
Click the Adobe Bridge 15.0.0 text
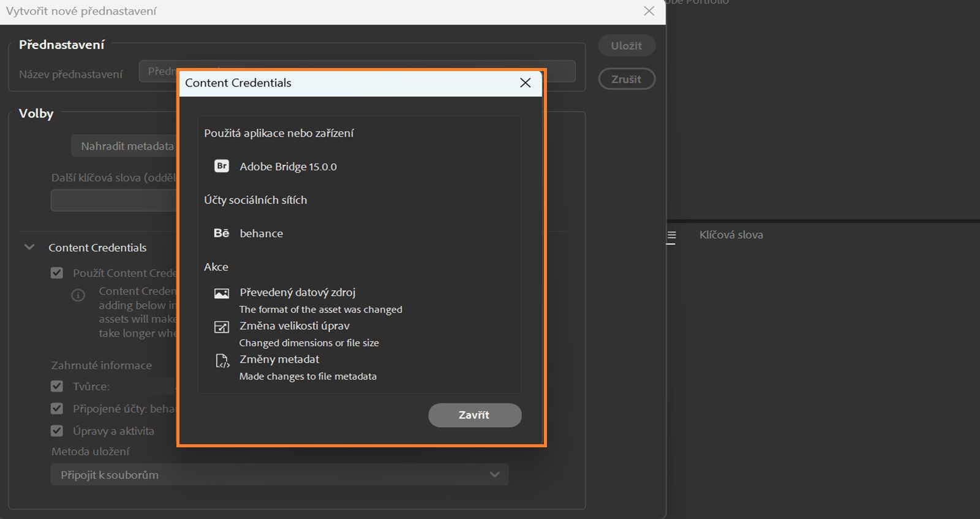point(288,167)
